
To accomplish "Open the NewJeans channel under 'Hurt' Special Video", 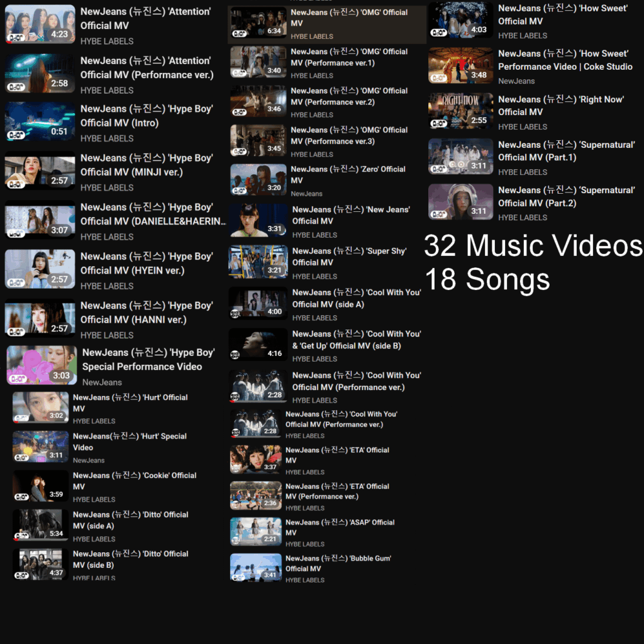I will click(x=89, y=460).
